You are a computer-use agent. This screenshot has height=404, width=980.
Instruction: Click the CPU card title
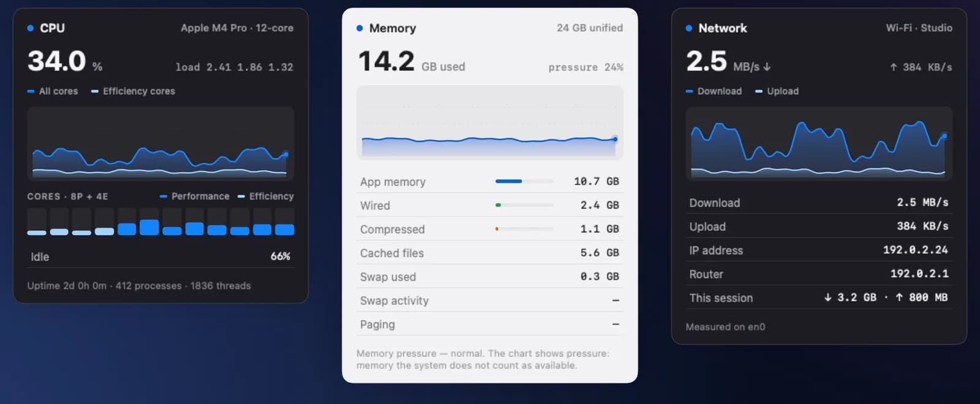pyautogui.click(x=52, y=28)
